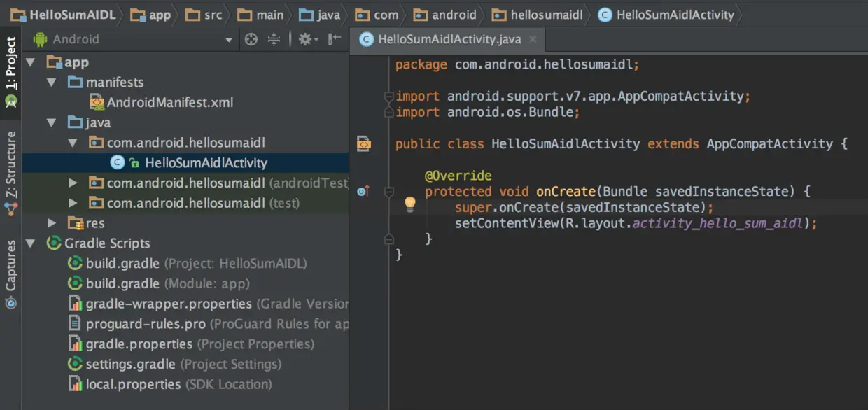Expand the com.android.hellosumaidl (test) package arrow
The image size is (868, 410).
point(73,203)
